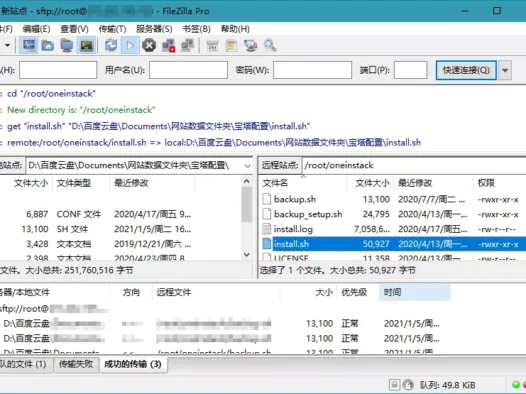This screenshot has width=526, height=394.
Task: Sort remote files by 文件大小 column
Action: 371,183
